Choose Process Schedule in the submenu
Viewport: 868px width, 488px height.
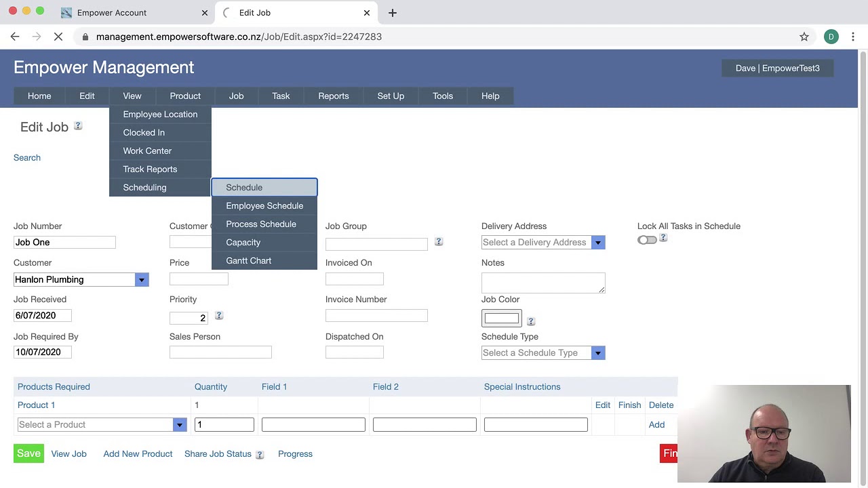tap(264, 224)
